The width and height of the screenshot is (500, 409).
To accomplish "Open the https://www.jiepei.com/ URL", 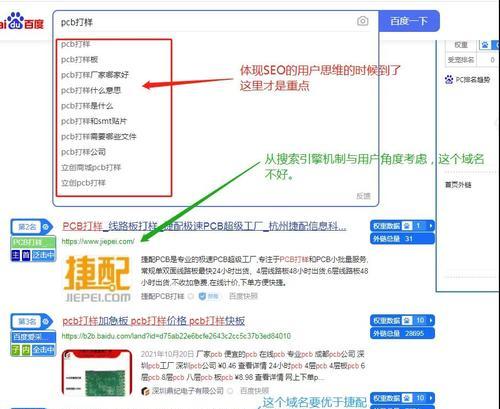I will click(98, 241).
